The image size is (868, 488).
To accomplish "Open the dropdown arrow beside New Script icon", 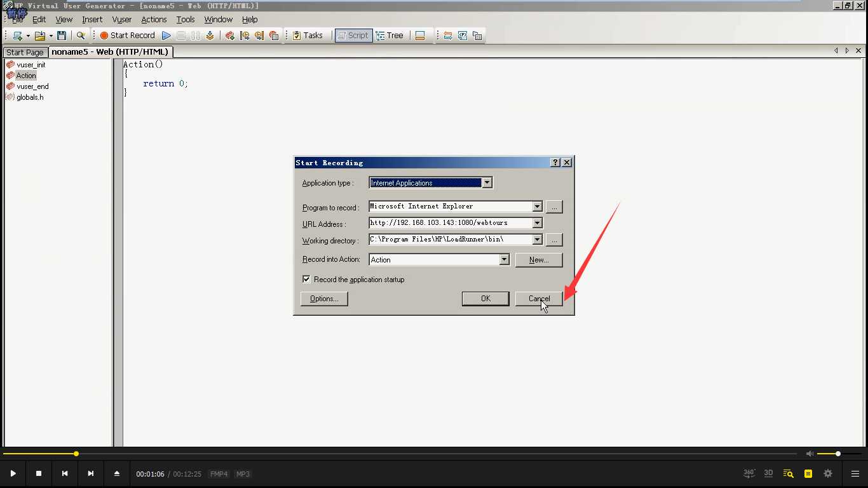I will pyautogui.click(x=28, y=36).
